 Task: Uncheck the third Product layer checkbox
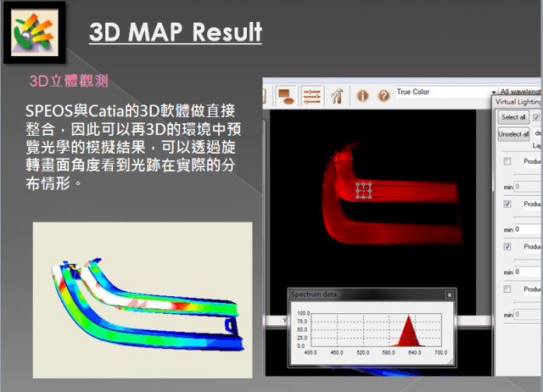click(x=507, y=246)
